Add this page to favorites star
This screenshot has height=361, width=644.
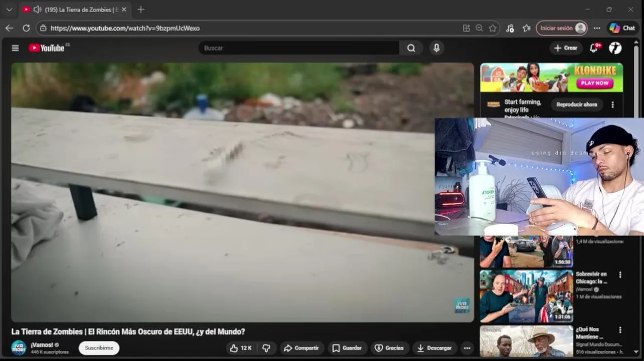point(493,28)
